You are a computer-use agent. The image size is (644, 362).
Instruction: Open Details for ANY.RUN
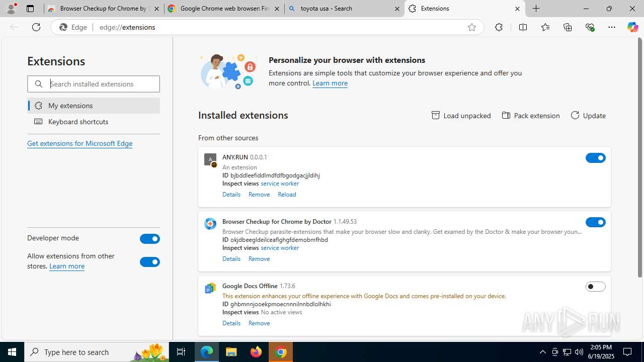(231, 194)
